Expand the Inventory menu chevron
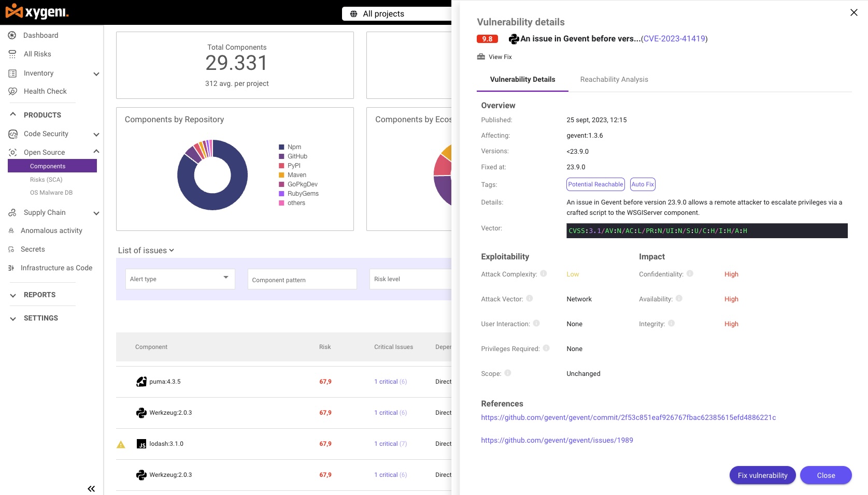The image size is (868, 495). (96, 74)
